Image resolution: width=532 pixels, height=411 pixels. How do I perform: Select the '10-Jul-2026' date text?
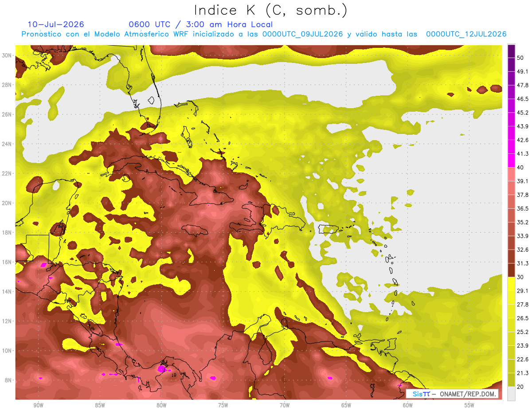click(56, 24)
